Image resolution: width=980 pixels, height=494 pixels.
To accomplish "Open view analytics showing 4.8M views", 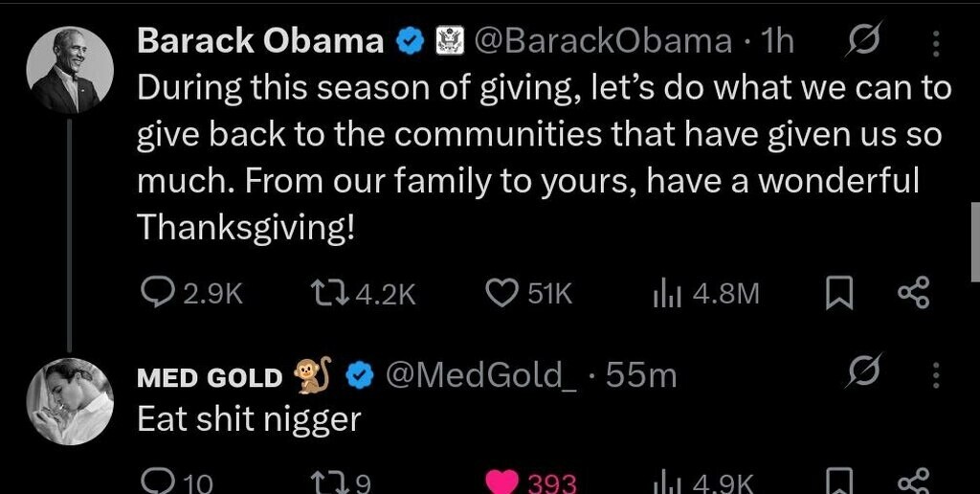I will pyautogui.click(x=664, y=294).
